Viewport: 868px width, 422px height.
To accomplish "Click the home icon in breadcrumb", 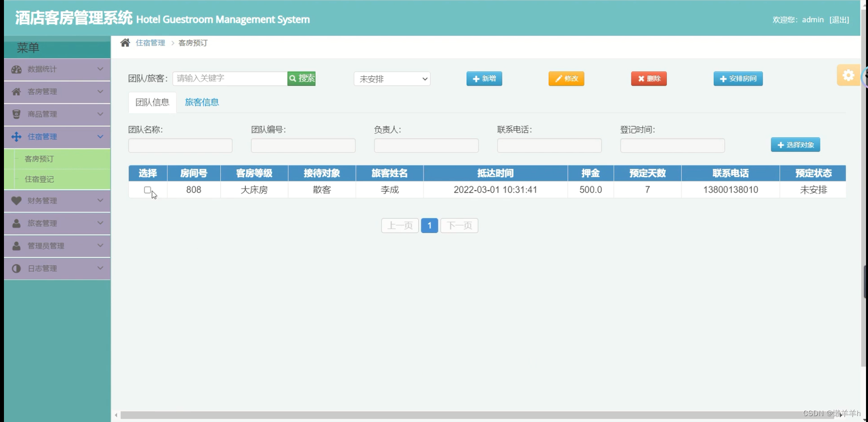I will (x=125, y=43).
